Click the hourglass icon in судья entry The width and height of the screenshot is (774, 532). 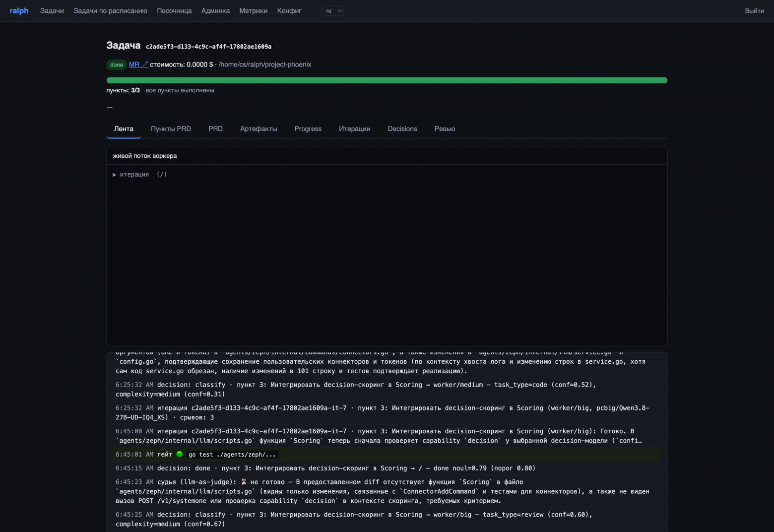pyautogui.click(x=244, y=482)
